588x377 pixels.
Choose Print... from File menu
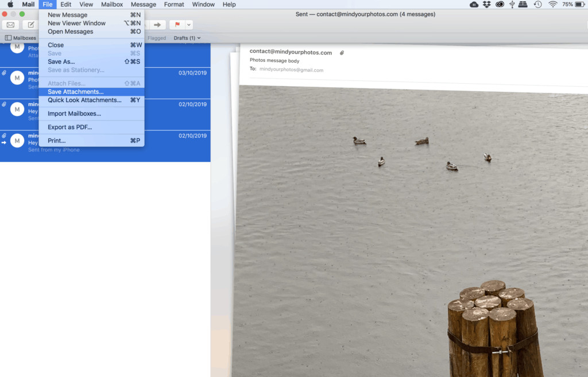pyautogui.click(x=91, y=141)
